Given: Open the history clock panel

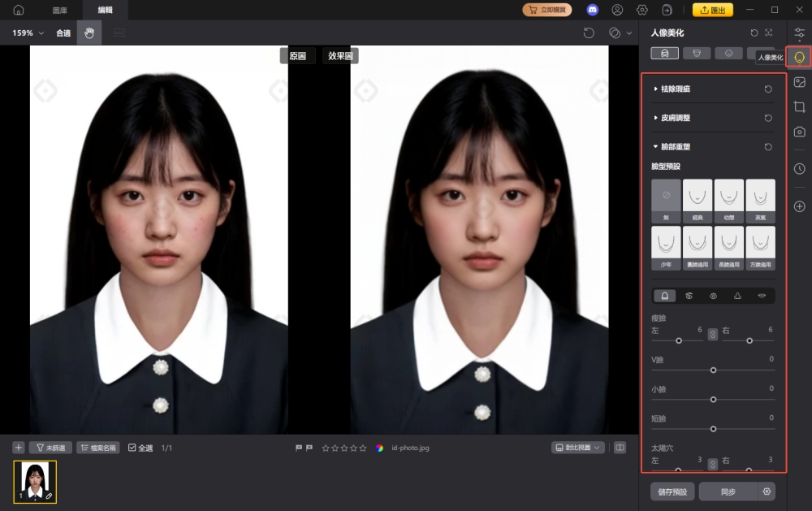Looking at the screenshot, I should (799, 169).
